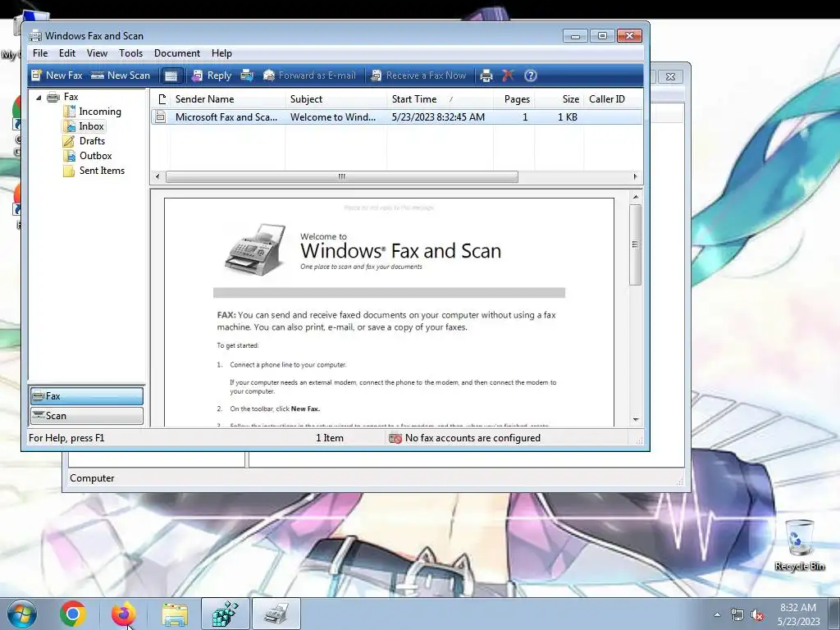Viewport: 840px width, 630px height.
Task: Click the Outbox folder icon
Action: [69, 156]
